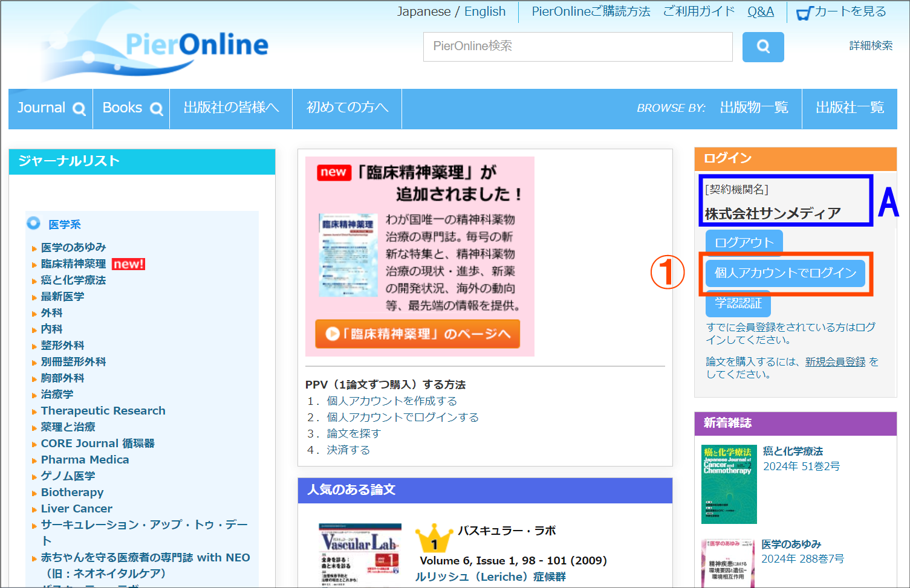Click the 臨床精神薬理 cover thumbnail in banner

click(348, 254)
